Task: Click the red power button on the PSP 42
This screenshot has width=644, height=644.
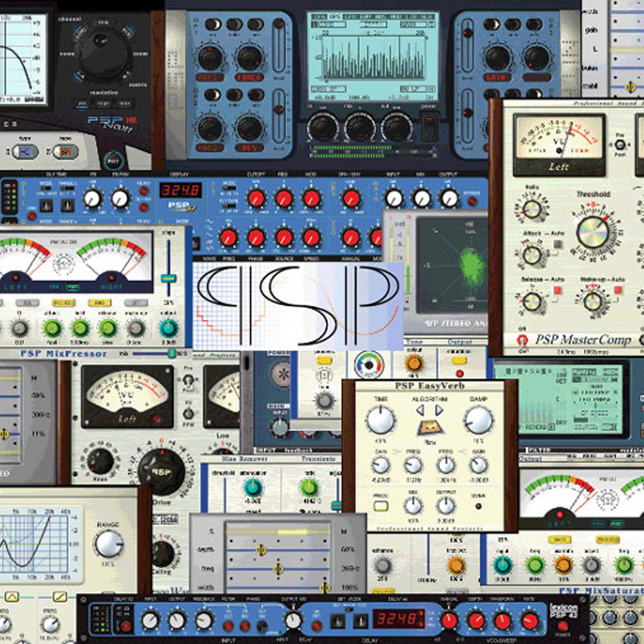Action: click(563, 627)
